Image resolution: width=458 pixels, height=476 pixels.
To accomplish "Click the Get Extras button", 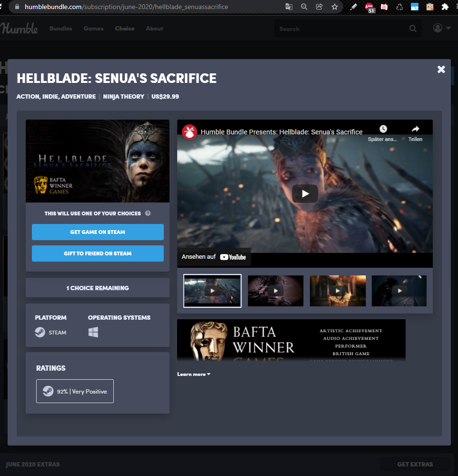I will [x=415, y=465].
